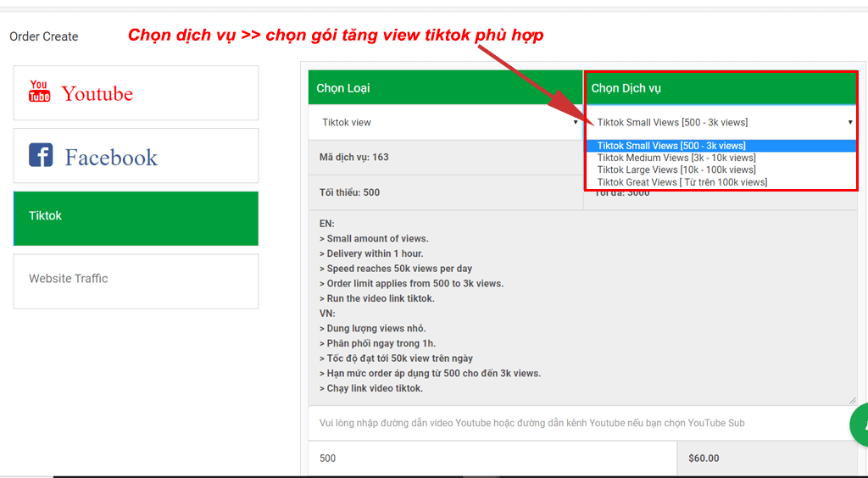Click the video link input field
Viewport: 868px width, 478px height.
coord(582,423)
